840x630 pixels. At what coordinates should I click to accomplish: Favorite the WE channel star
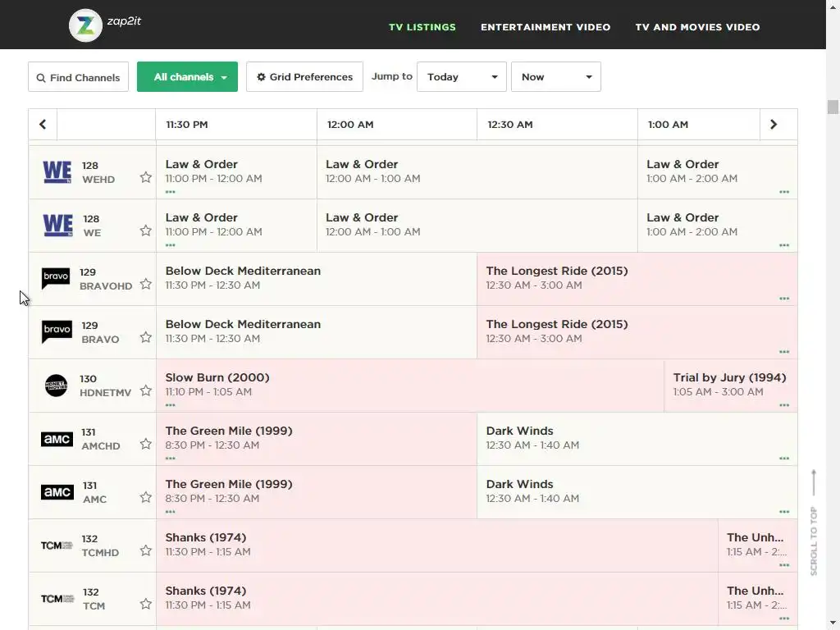coord(146,231)
